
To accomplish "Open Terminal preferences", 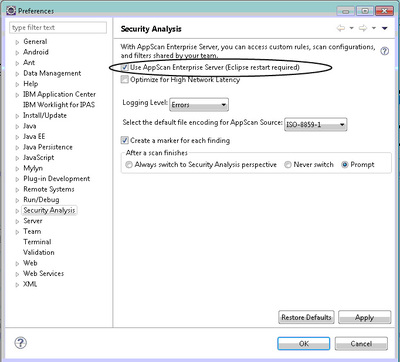I will [x=37, y=242].
